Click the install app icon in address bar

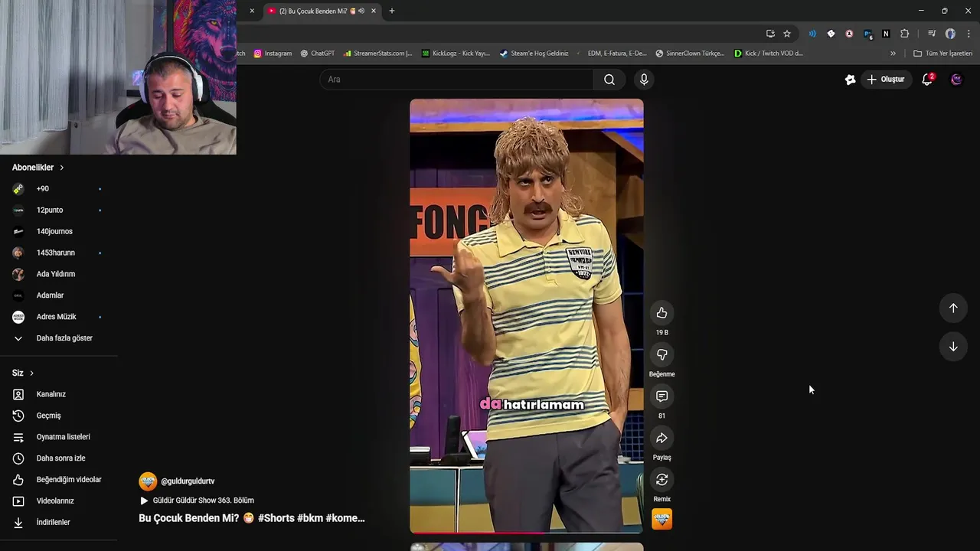click(x=770, y=34)
